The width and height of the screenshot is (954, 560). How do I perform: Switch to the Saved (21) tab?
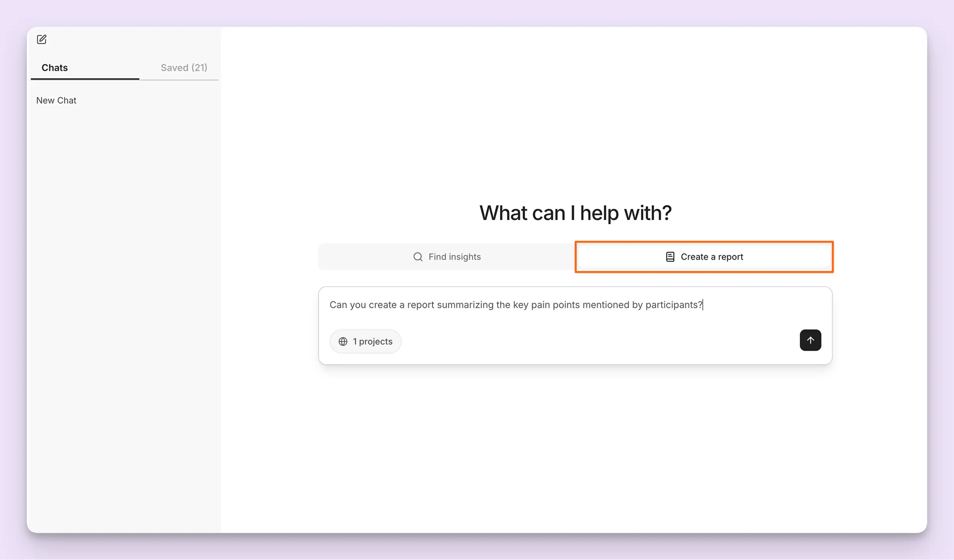(184, 68)
